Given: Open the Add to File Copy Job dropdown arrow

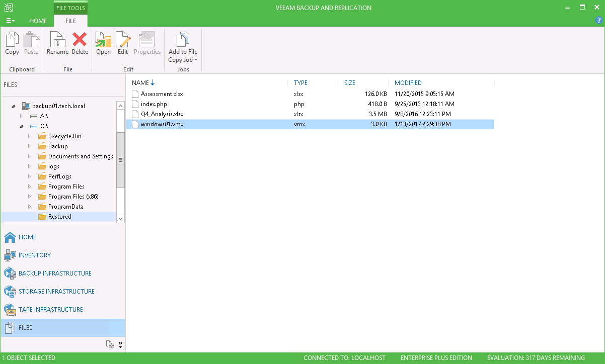Looking at the screenshot, I should coord(196,60).
